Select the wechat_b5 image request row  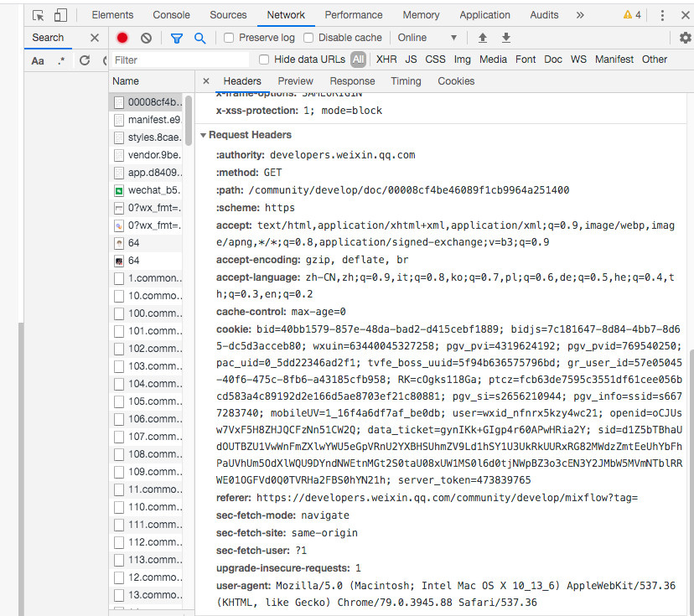click(x=146, y=190)
